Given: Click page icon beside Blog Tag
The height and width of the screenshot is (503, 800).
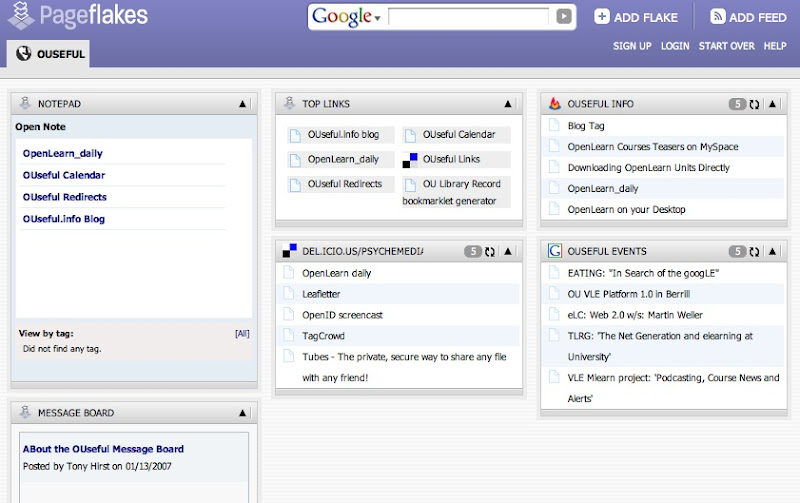Looking at the screenshot, I should click(554, 125).
